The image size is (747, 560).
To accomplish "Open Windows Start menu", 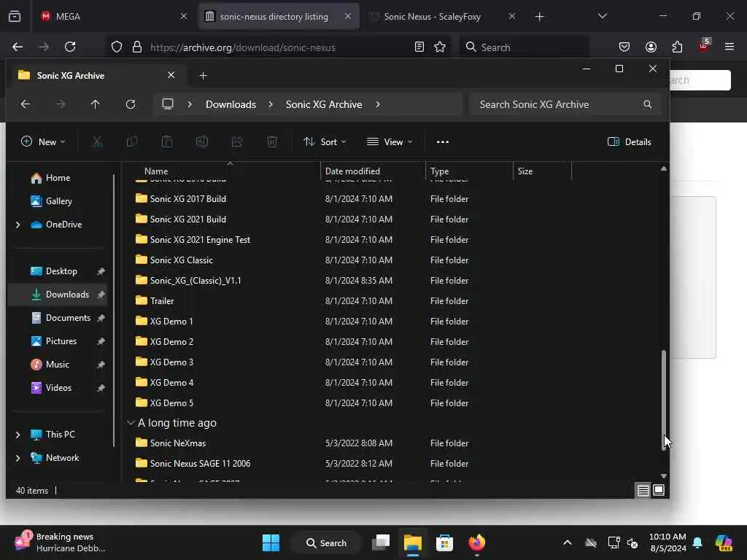I will tap(271, 542).
